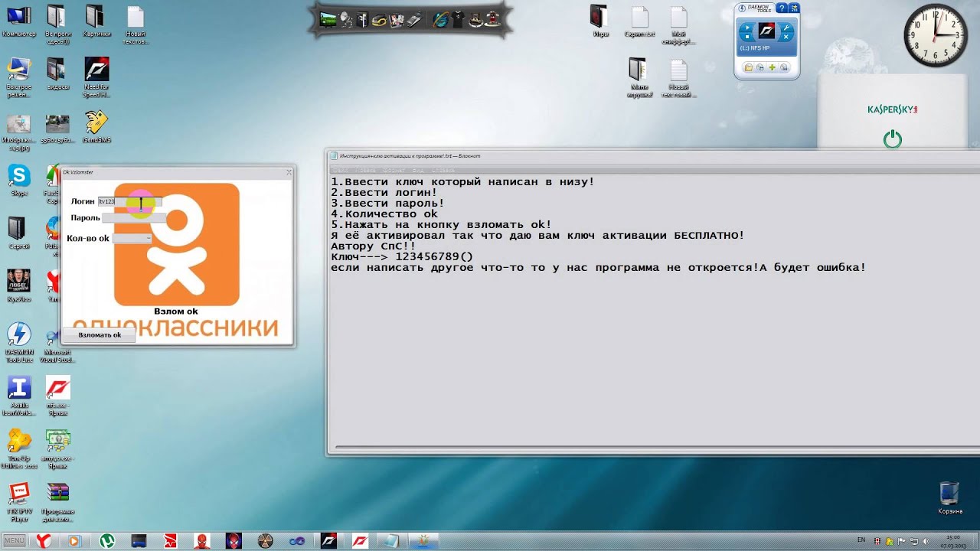Launch TuneUp Utilities 2011 shortcut
980x551 pixels.
point(19,448)
